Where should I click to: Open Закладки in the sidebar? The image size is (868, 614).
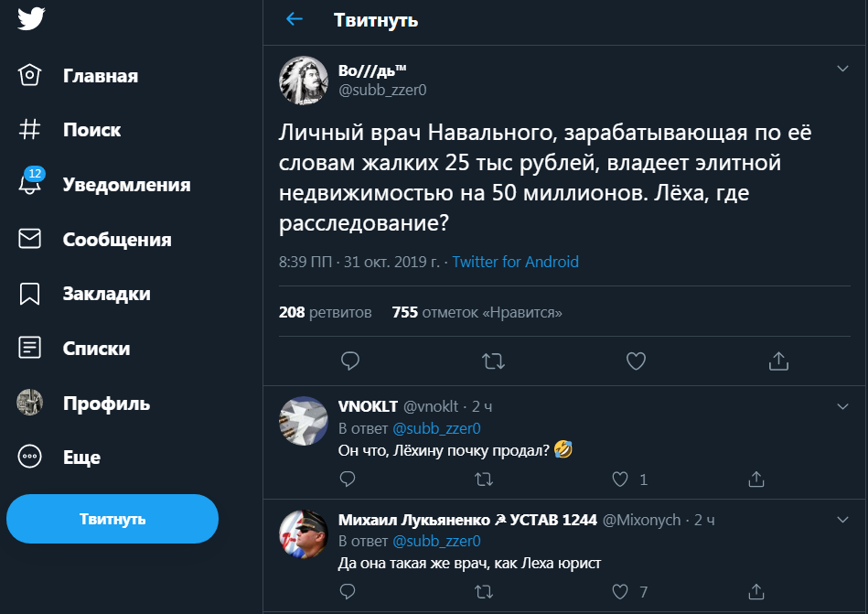click(x=106, y=294)
